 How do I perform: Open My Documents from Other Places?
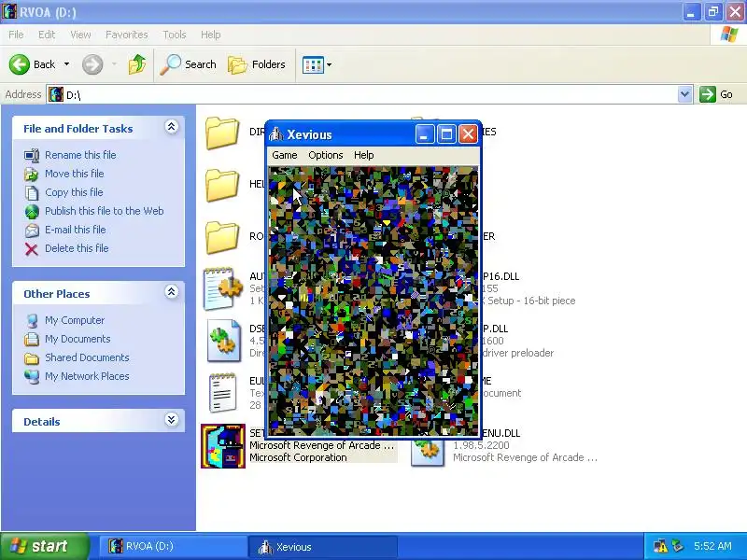point(78,339)
